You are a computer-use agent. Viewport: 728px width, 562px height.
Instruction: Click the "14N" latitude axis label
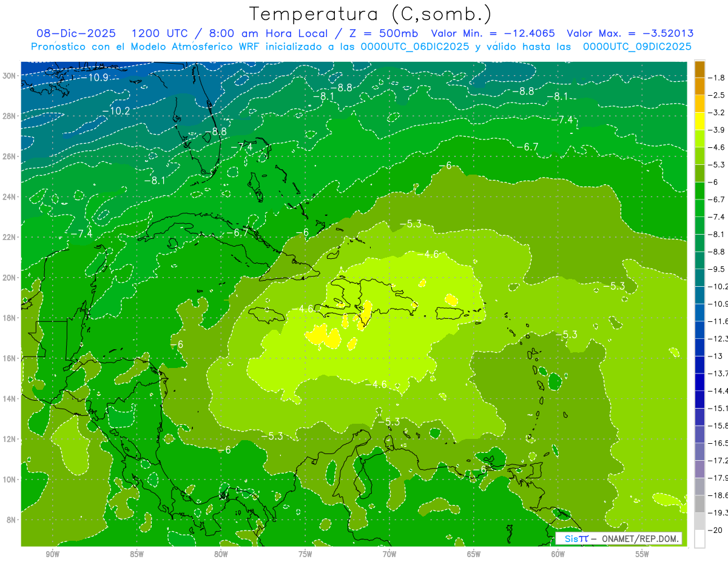pyautogui.click(x=10, y=398)
